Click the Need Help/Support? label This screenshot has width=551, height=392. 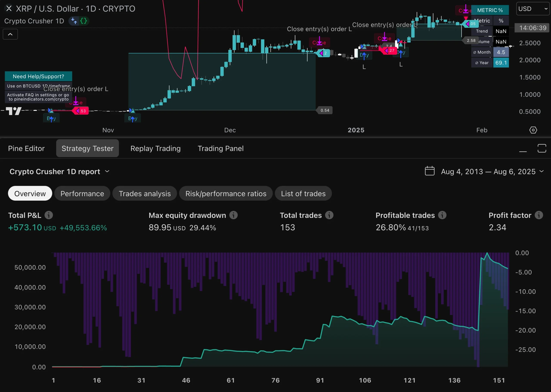coord(38,77)
